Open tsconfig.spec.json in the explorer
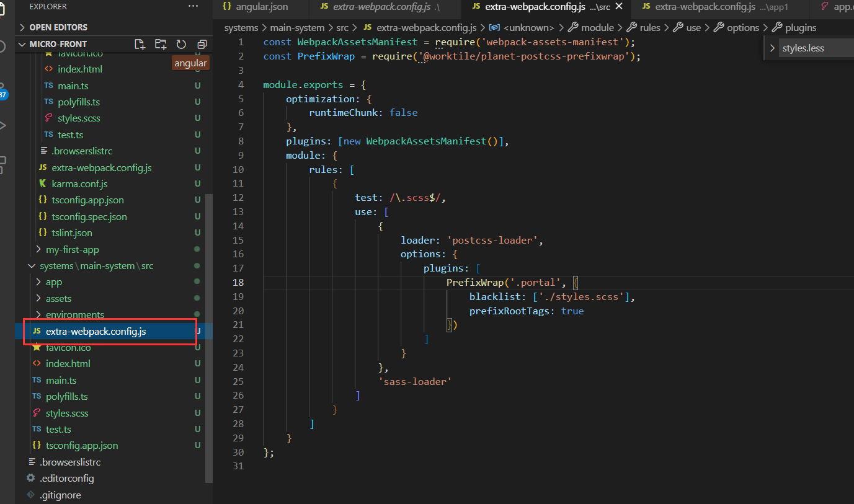This screenshot has width=854, height=504. click(x=89, y=216)
